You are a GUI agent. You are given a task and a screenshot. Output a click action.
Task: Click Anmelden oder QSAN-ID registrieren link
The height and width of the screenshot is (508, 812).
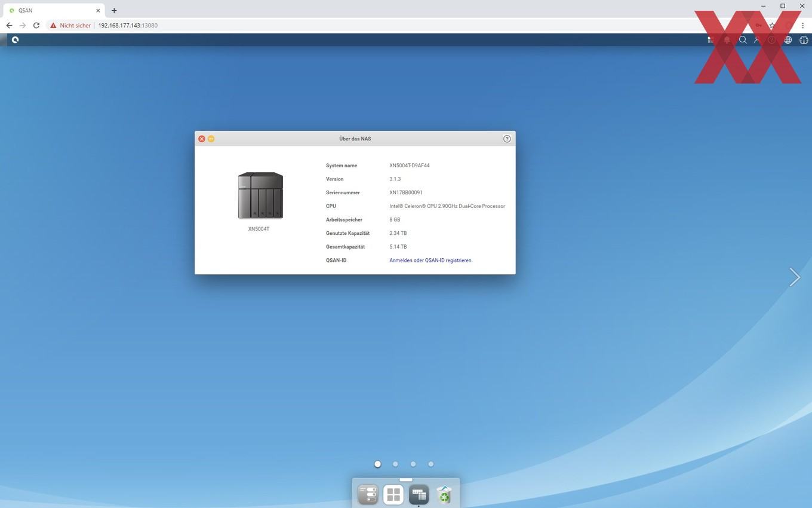430,261
